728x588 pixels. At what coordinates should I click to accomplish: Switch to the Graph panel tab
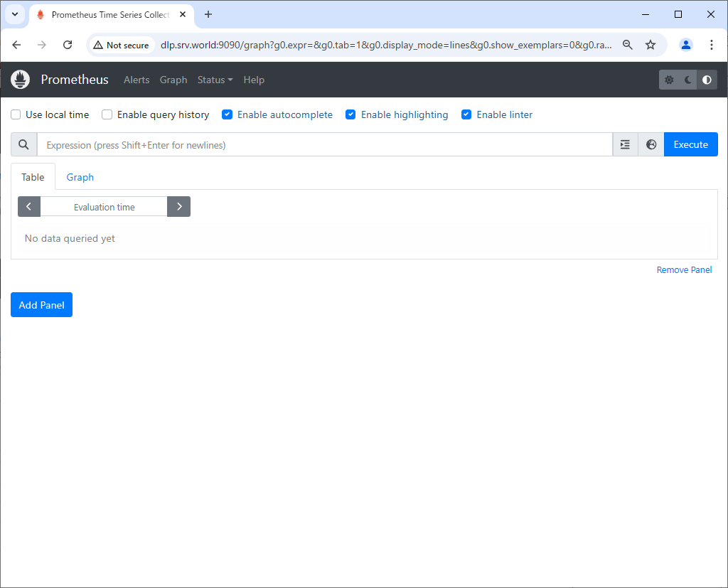point(80,177)
